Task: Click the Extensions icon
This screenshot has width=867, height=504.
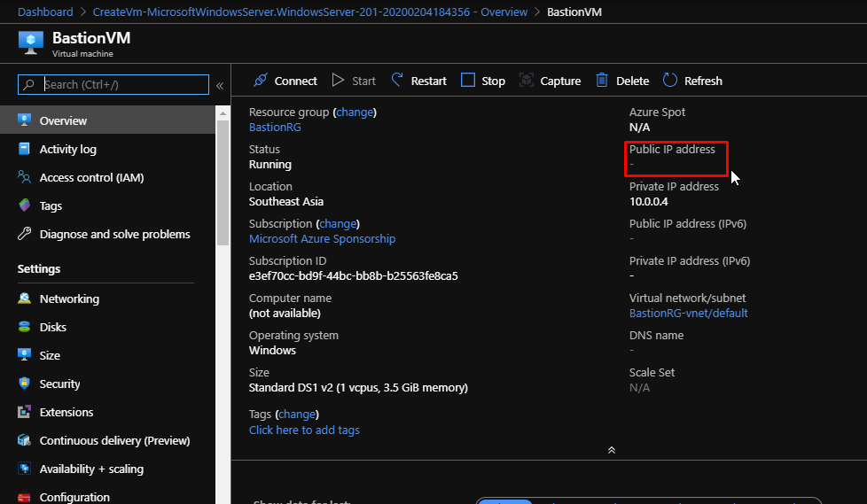Action: (24, 412)
